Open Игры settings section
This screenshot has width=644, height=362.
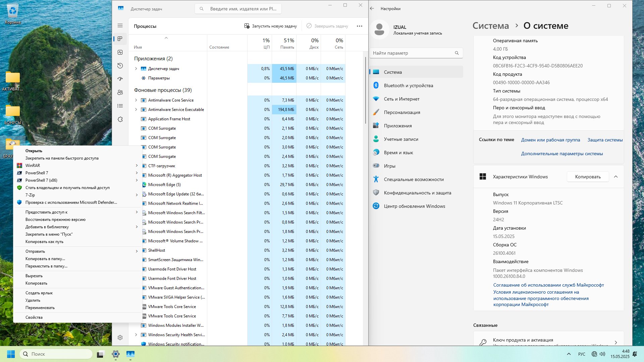coord(416,166)
